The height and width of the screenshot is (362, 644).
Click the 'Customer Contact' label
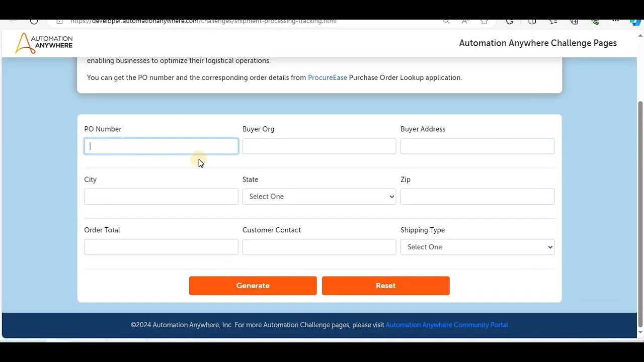pos(272,230)
